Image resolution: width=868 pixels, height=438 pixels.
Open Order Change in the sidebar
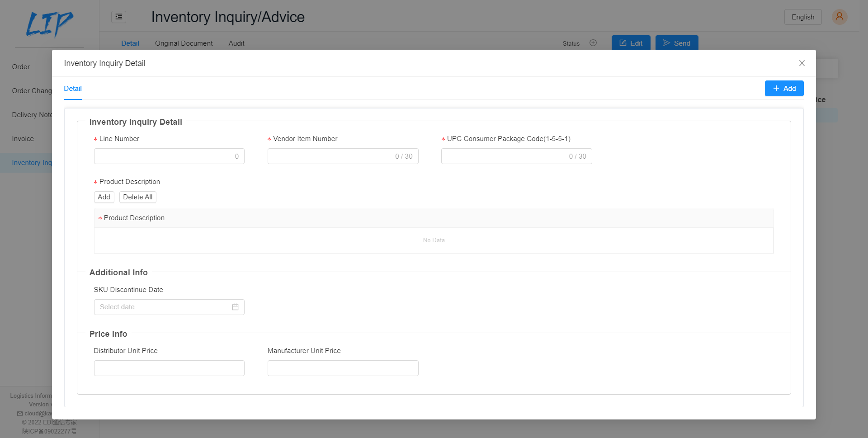click(32, 91)
